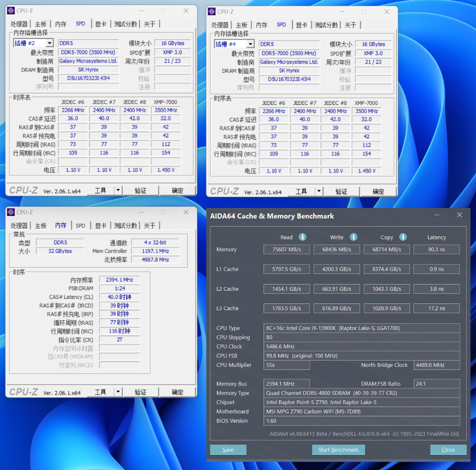Click the 验证 button in the slot #2 window
476x470 pixels.
[140, 191]
